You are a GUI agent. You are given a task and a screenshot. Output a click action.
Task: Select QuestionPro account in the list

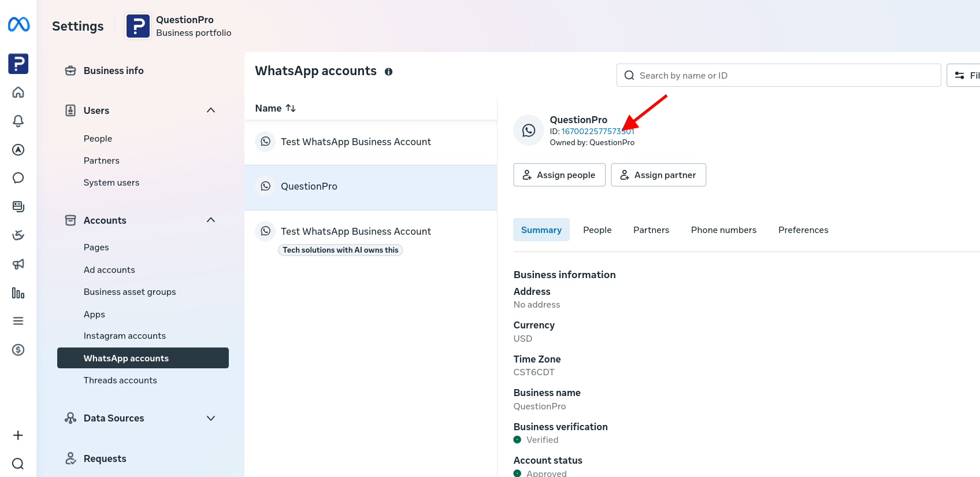coord(370,187)
